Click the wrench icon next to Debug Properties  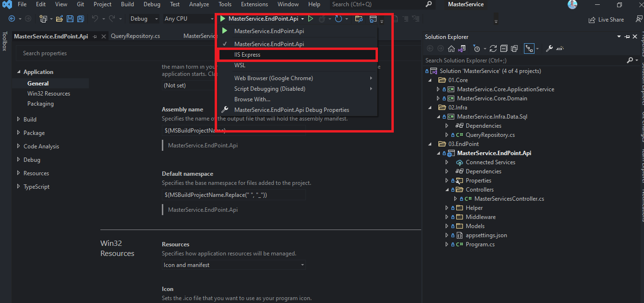pyautogui.click(x=224, y=110)
